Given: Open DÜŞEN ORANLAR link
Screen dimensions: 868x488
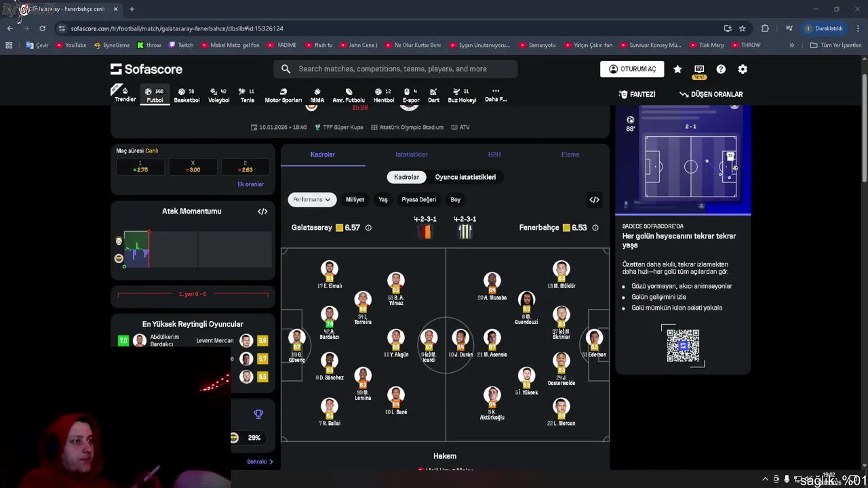Looking at the screenshot, I should tap(711, 94).
